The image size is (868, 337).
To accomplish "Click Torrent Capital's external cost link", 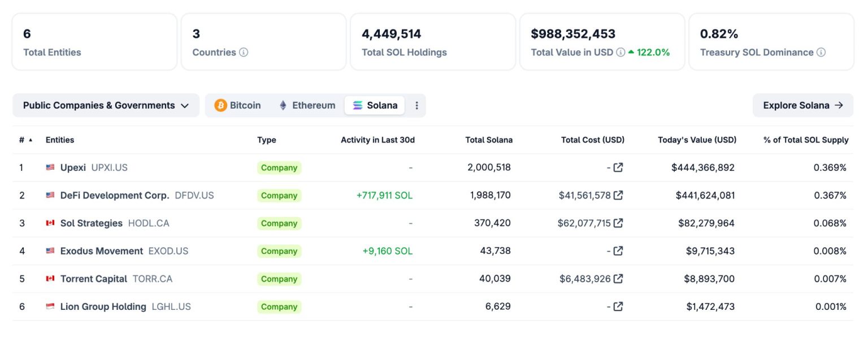I will pos(619,278).
